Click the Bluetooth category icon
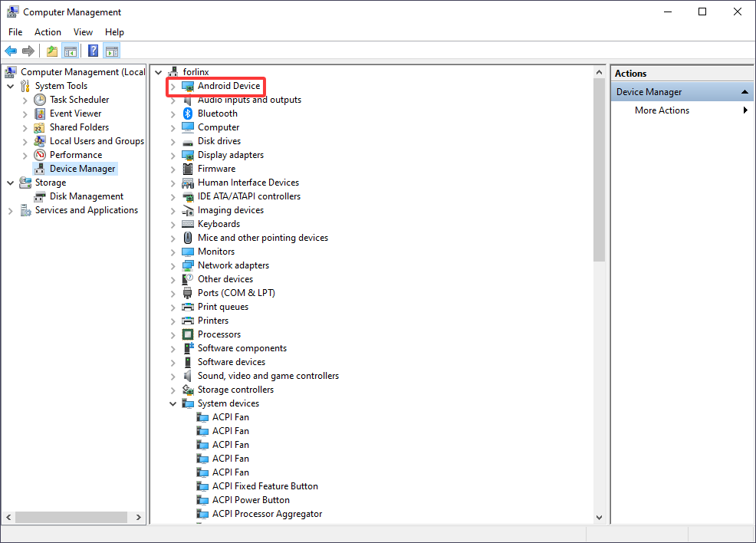The image size is (756, 543). point(188,114)
